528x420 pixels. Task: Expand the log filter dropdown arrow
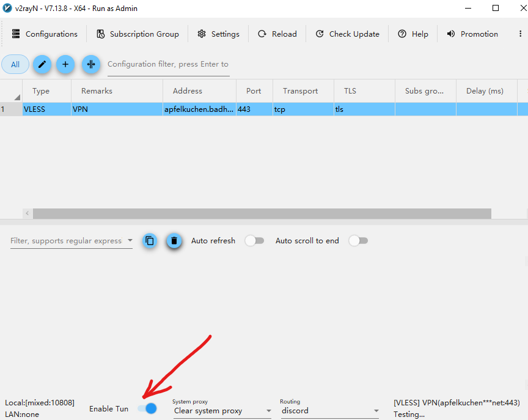tap(130, 241)
